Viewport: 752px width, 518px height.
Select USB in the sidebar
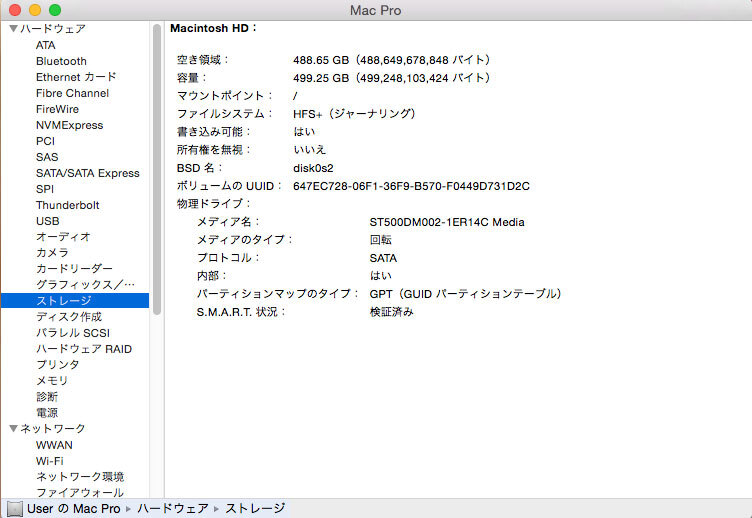(47, 221)
